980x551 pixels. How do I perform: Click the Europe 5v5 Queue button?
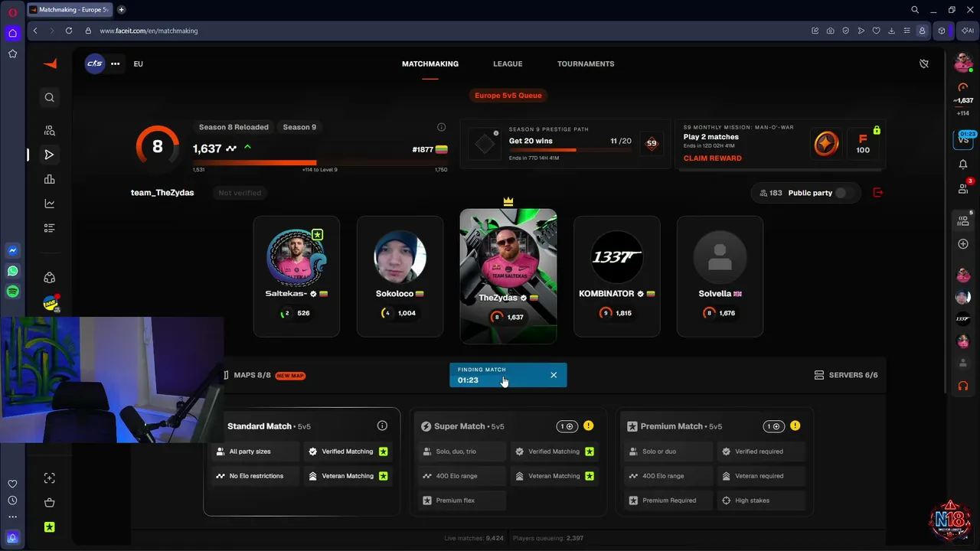508,96
